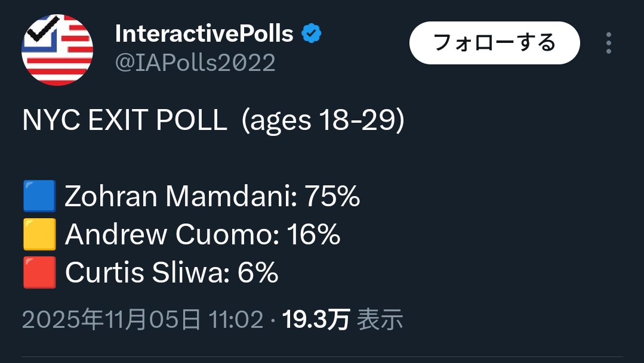Viewport: 644px width, 363px height.
Task: Click the blue square emoji
Action: 39,196
